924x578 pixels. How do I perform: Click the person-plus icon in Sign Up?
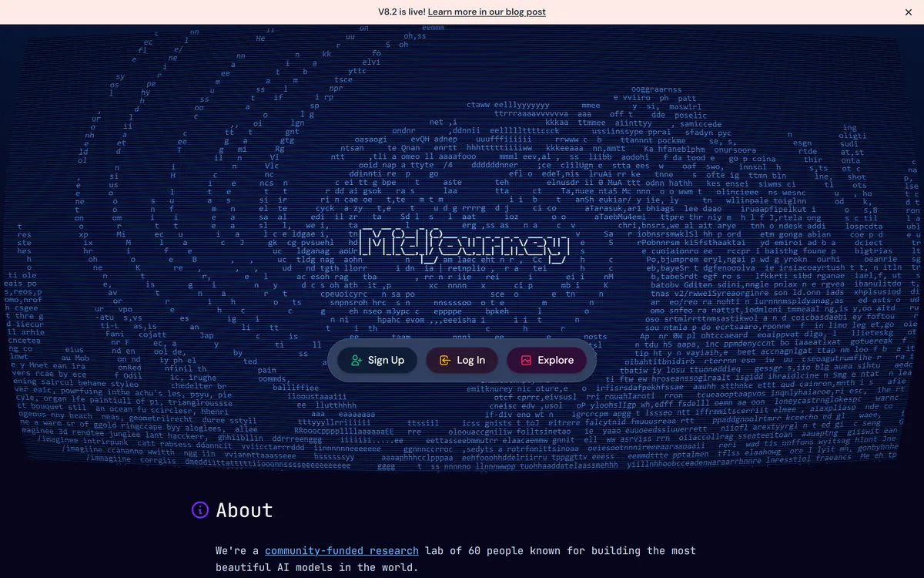pyautogui.click(x=356, y=360)
